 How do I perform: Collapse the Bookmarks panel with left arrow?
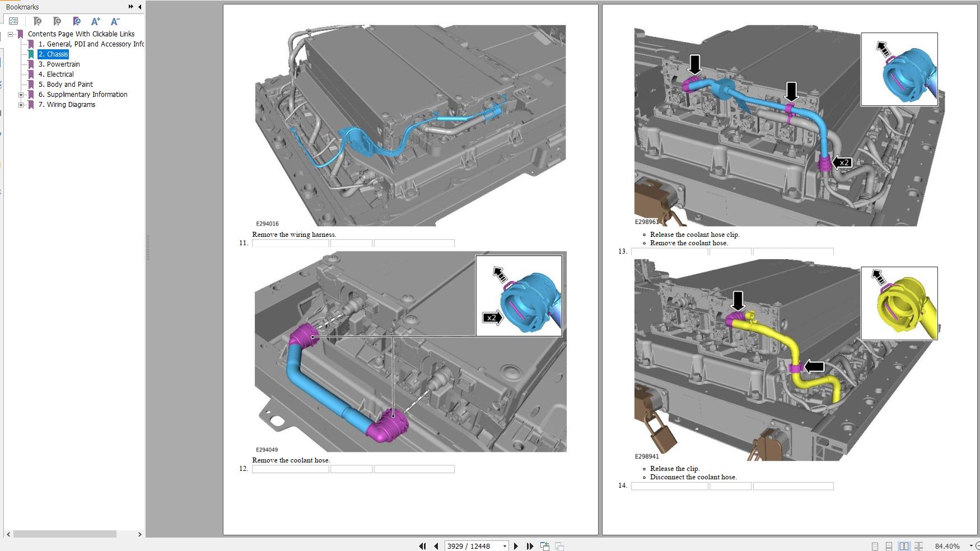click(139, 7)
